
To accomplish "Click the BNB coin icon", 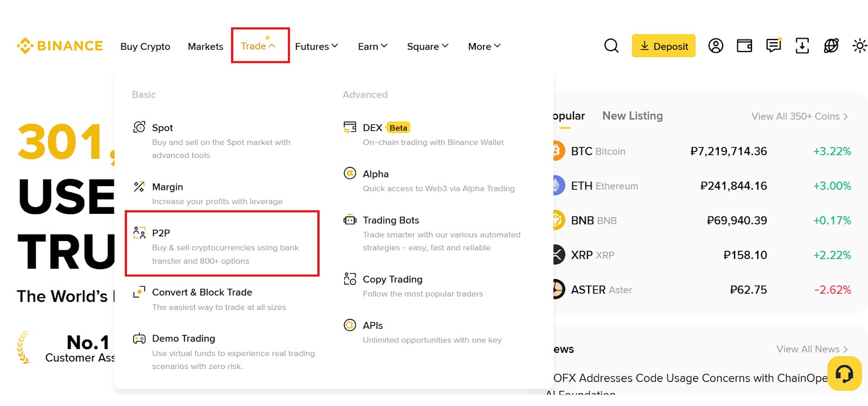I will [x=559, y=220].
